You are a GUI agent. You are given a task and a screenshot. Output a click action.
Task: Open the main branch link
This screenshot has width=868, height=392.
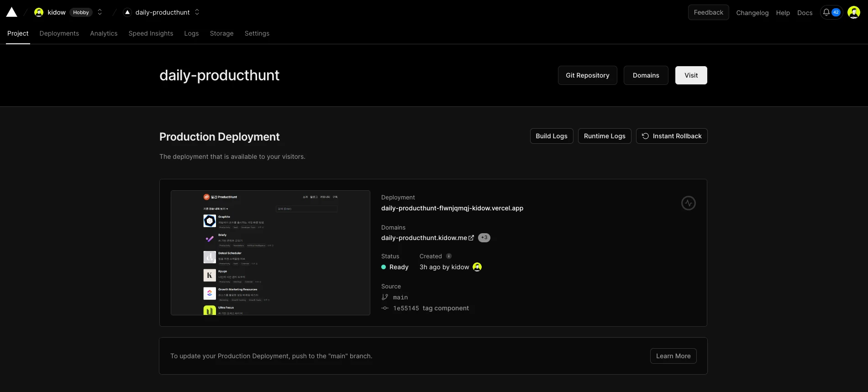pos(400,298)
